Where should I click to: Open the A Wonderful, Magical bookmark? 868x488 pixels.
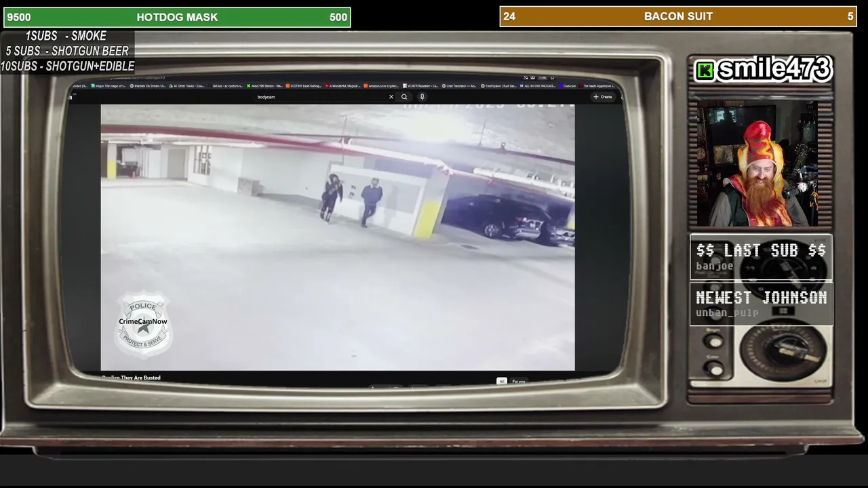[x=342, y=86]
